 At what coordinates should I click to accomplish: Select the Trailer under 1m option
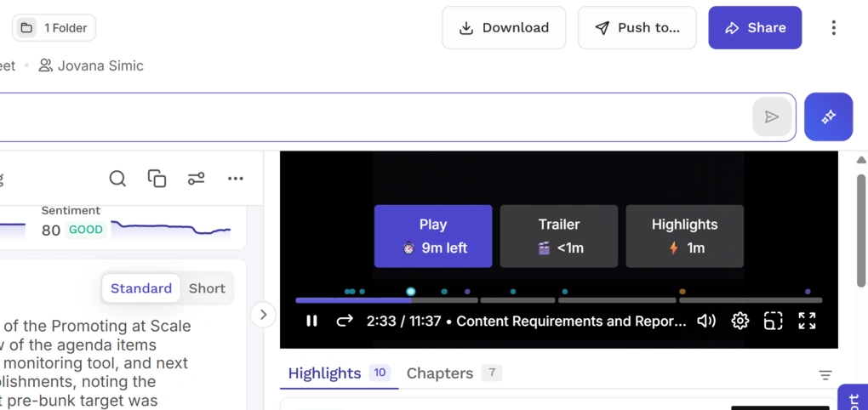pos(558,236)
